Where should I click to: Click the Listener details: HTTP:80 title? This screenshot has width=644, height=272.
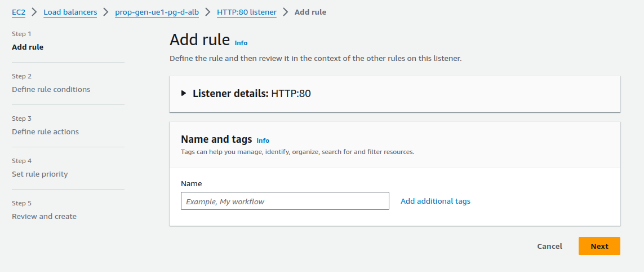point(251,94)
